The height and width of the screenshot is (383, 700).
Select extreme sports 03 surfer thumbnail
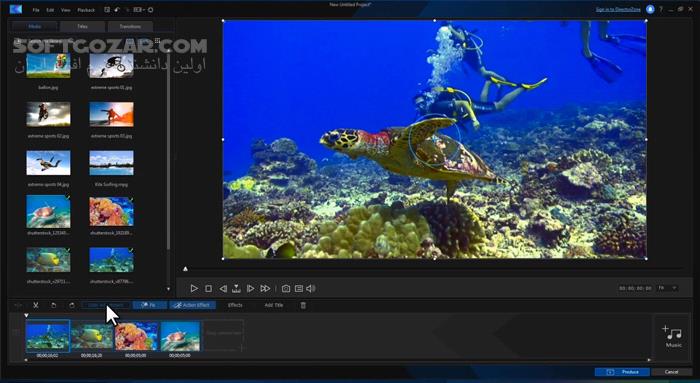point(111,114)
